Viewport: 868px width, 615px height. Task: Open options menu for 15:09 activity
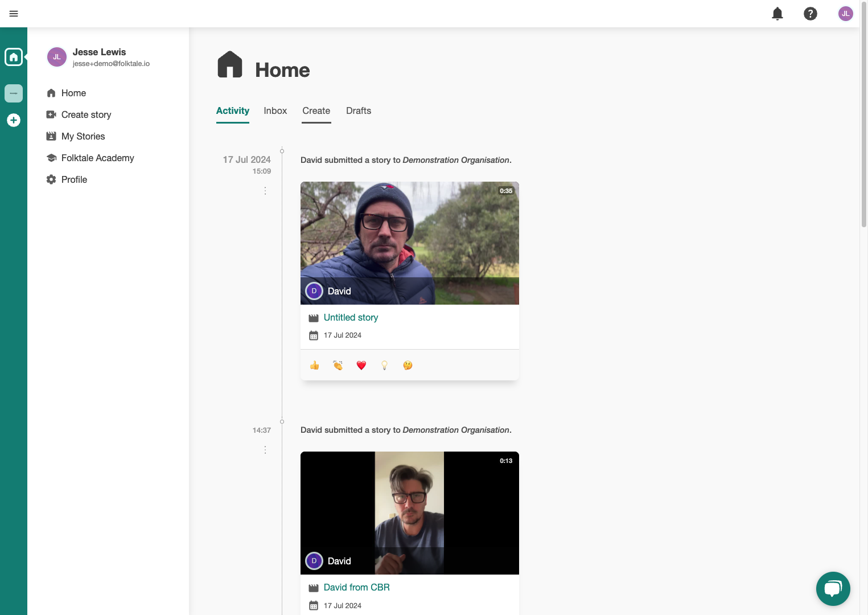265,191
